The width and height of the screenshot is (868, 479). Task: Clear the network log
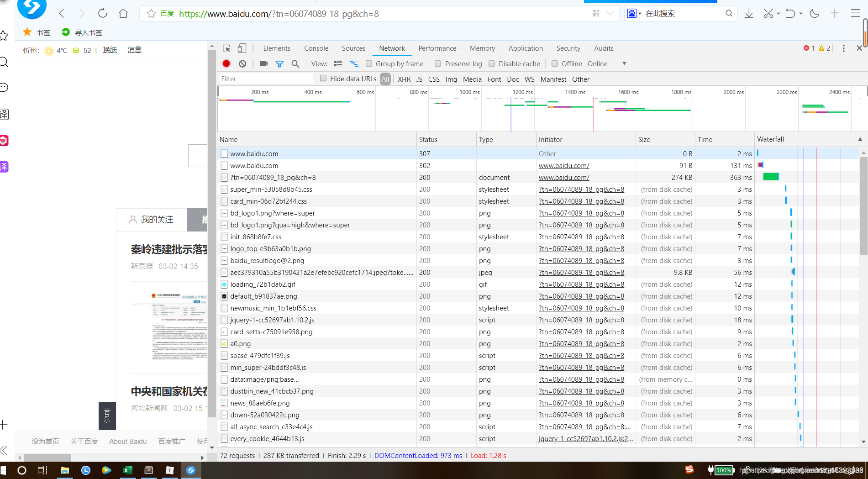coord(242,64)
